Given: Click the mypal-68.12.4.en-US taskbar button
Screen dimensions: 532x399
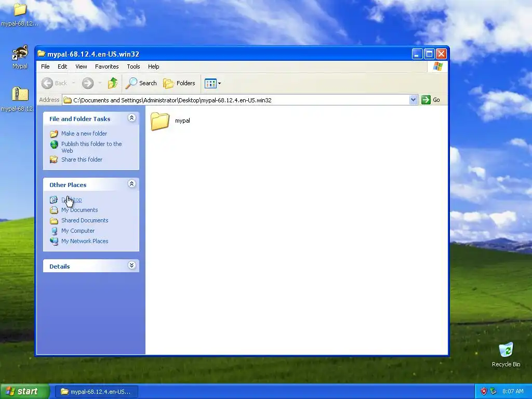Looking at the screenshot, I should [x=96, y=392].
